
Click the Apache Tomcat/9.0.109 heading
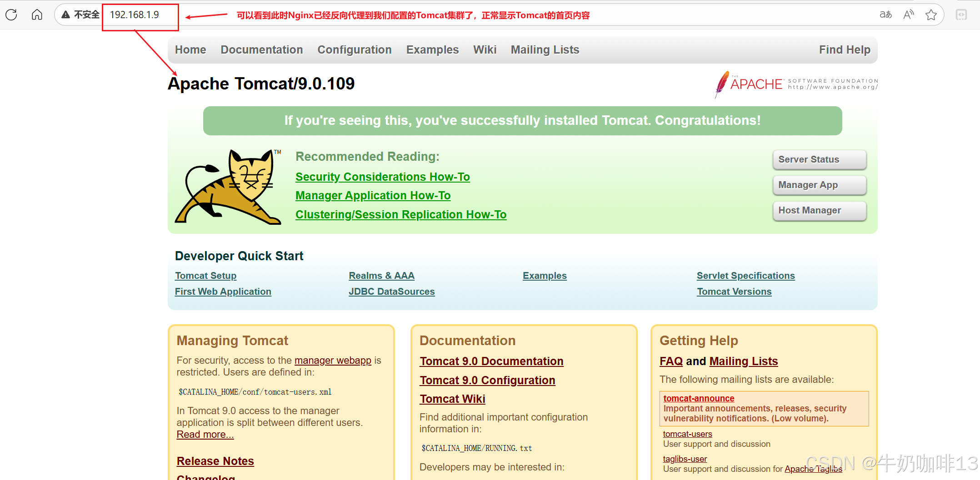[261, 84]
